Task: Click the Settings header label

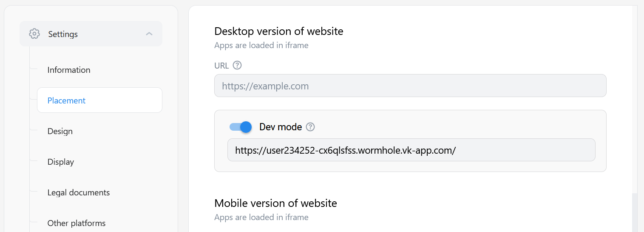Action: 63,34
